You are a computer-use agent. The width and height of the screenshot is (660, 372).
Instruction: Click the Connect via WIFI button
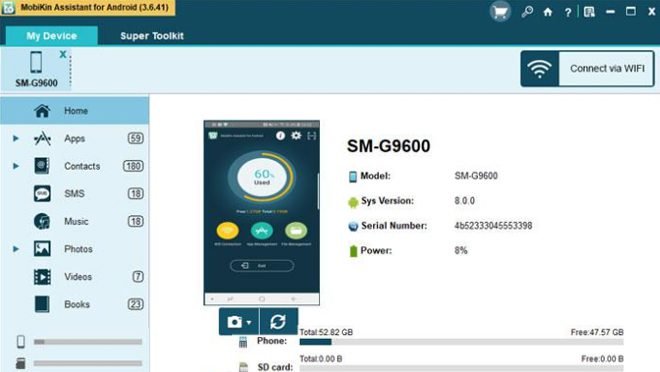[x=588, y=69]
